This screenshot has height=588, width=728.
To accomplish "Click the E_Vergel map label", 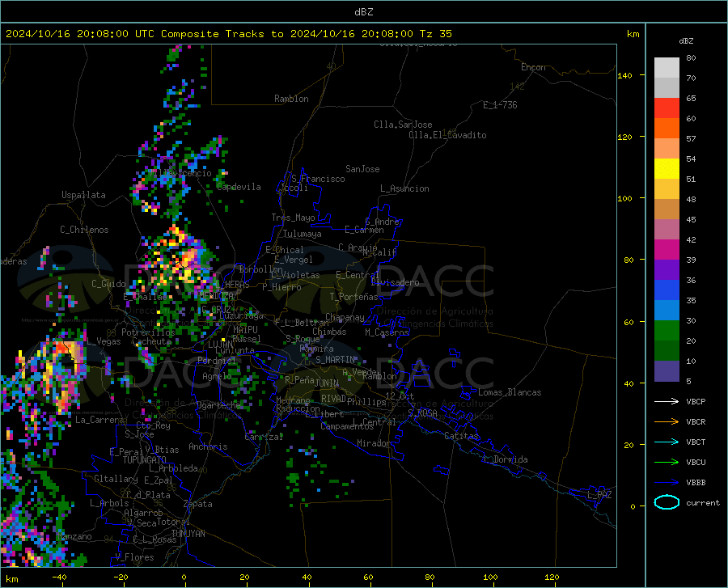I will pyautogui.click(x=294, y=260).
